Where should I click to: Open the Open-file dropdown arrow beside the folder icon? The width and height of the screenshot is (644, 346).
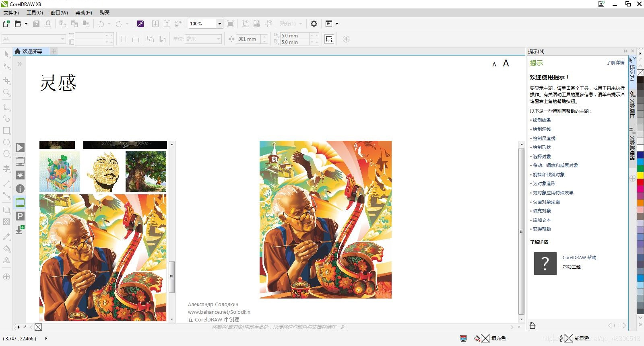26,24
